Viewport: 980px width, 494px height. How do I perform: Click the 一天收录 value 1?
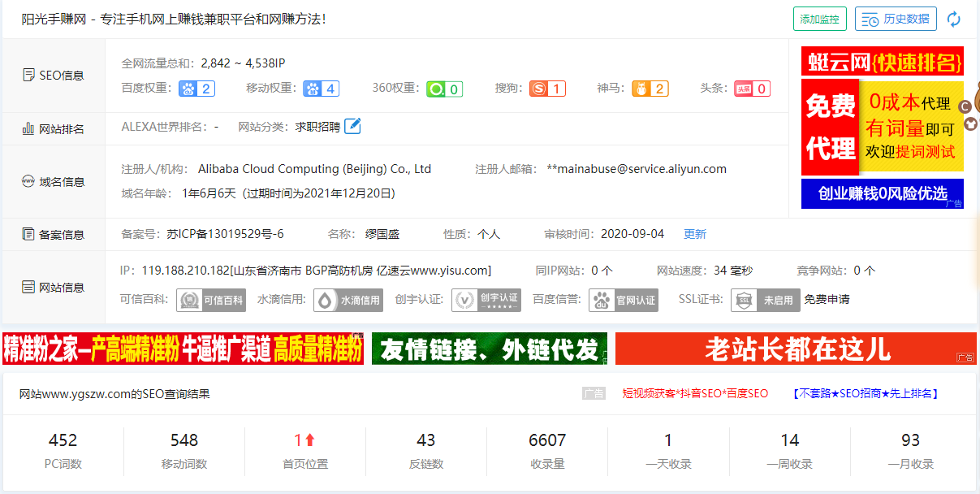point(668,440)
